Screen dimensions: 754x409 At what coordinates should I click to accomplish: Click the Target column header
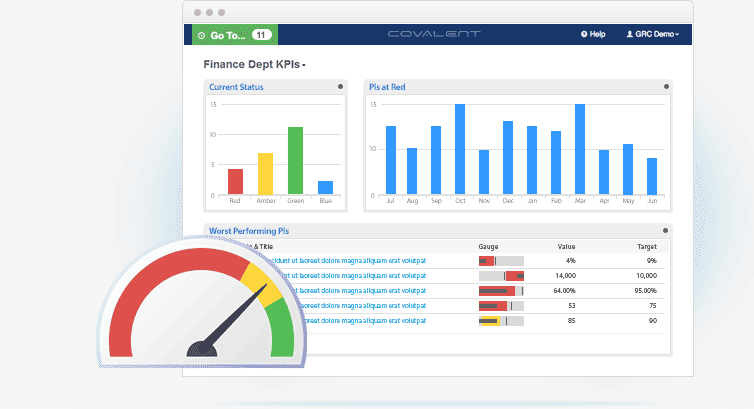(647, 247)
